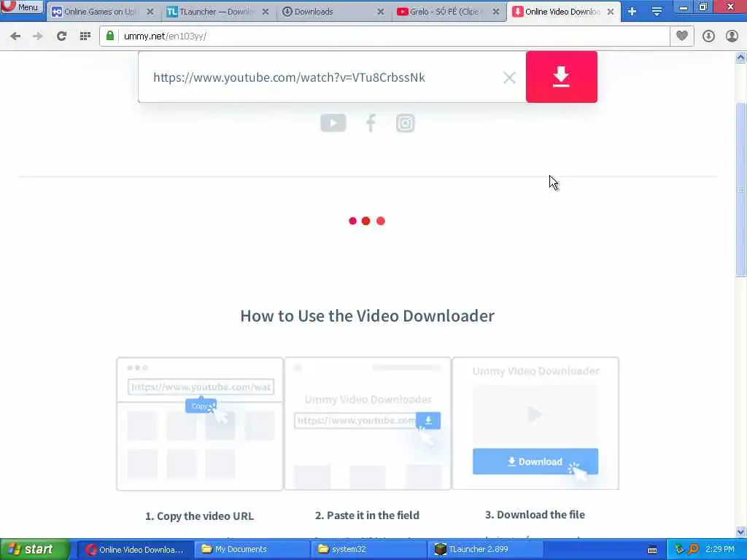The height and width of the screenshot is (560, 747).
Task: Click '2. Paste it in the field' text
Action: pos(368,516)
